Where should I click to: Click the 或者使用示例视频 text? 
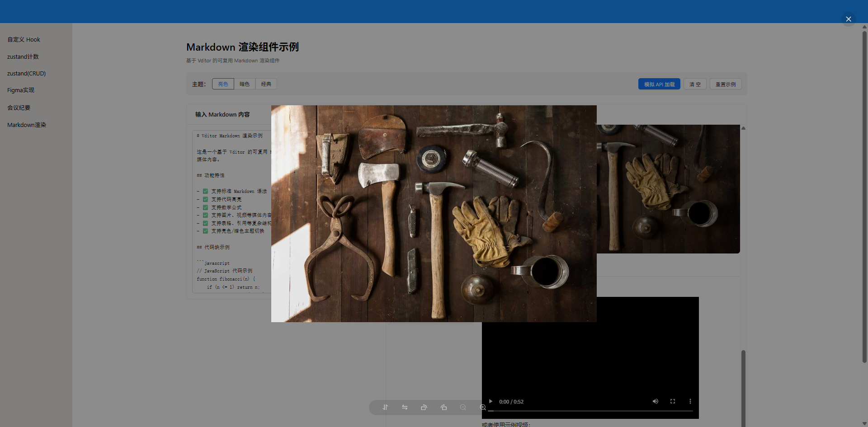(506, 424)
